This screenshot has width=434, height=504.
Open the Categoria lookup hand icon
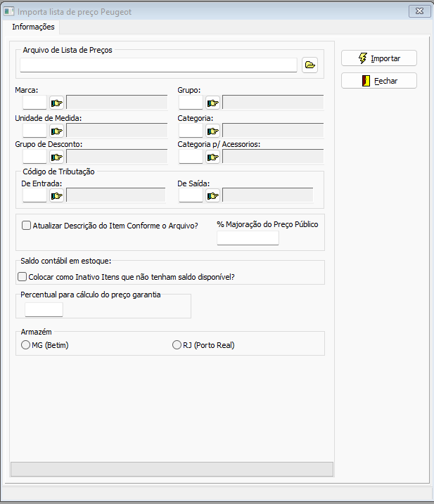pos(212,131)
